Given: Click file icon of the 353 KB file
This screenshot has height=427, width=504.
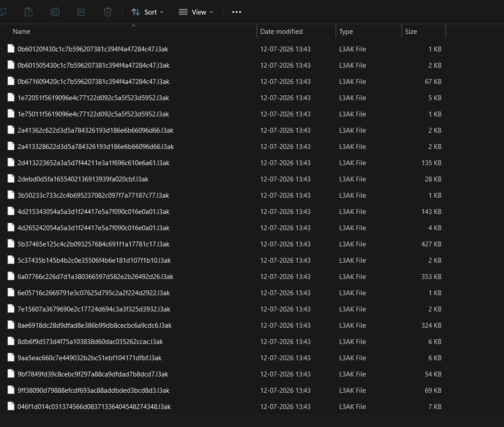Looking at the screenshot, I should click(11, 276).
